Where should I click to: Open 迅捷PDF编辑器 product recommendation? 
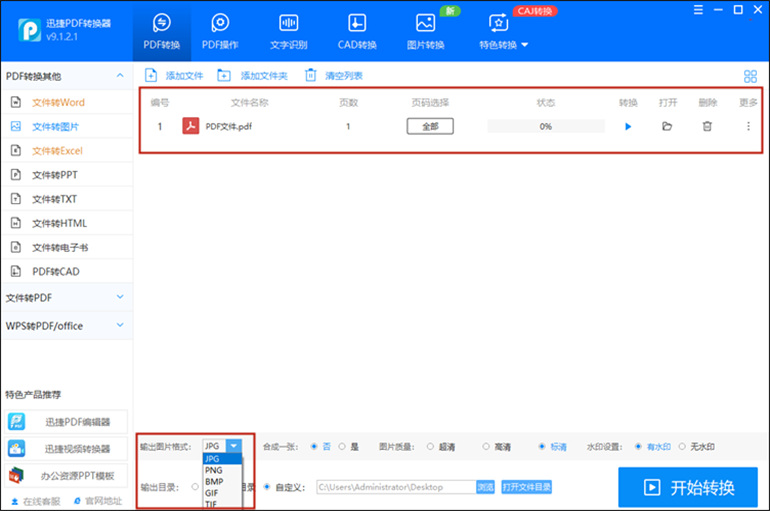click(66, 422)
